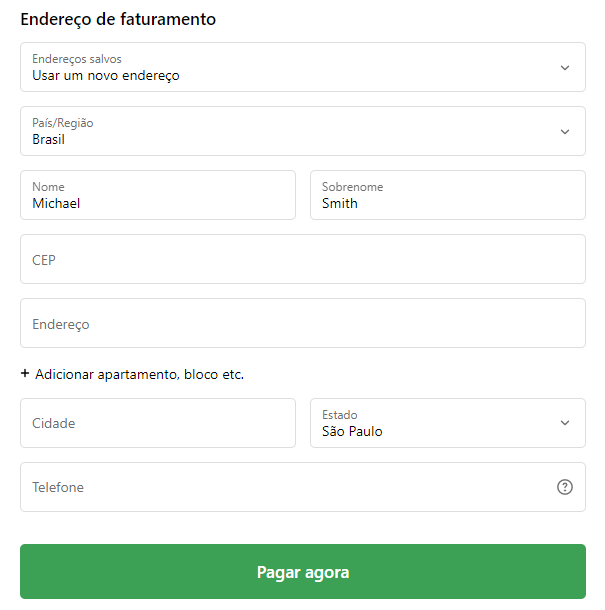Viewport: 605px width, 610px height.
Task: Focus the Sobrenome field containing Smith
Action: click(x=447, y=195)
